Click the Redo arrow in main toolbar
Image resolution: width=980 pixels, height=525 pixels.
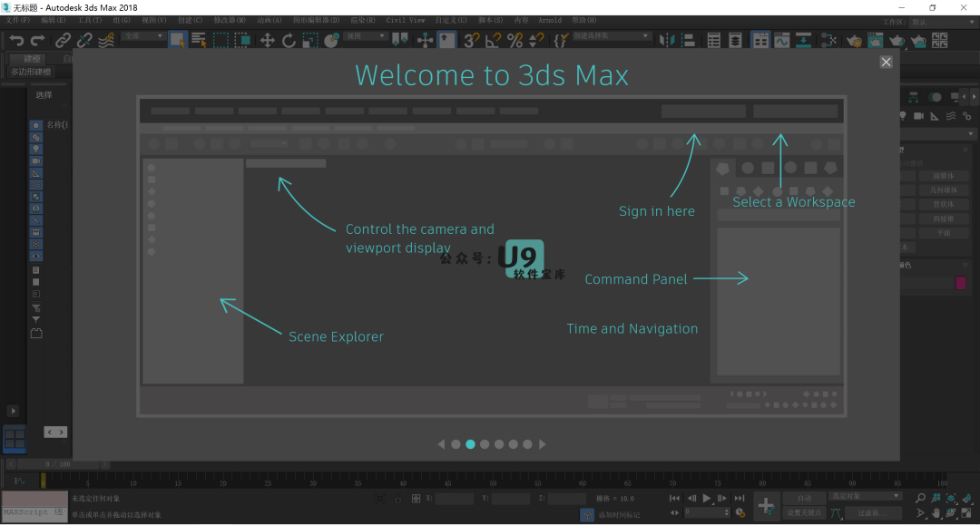[37, 40]
